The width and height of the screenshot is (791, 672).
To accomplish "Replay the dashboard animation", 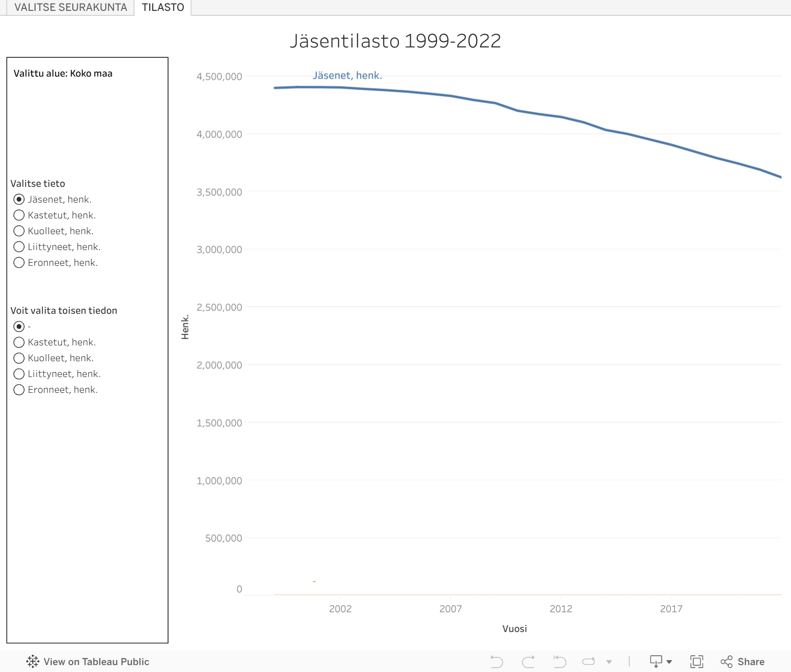I will tap(588, 661).
